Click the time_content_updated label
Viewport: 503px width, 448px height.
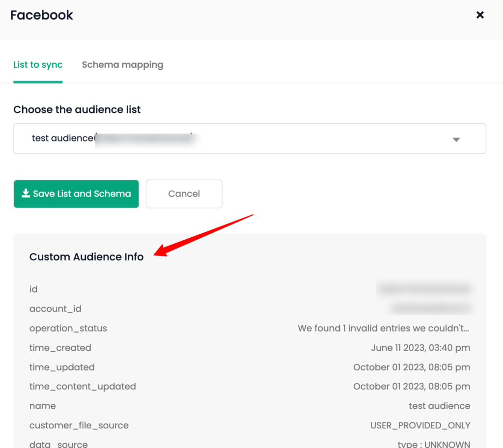[x=83, y=387]
